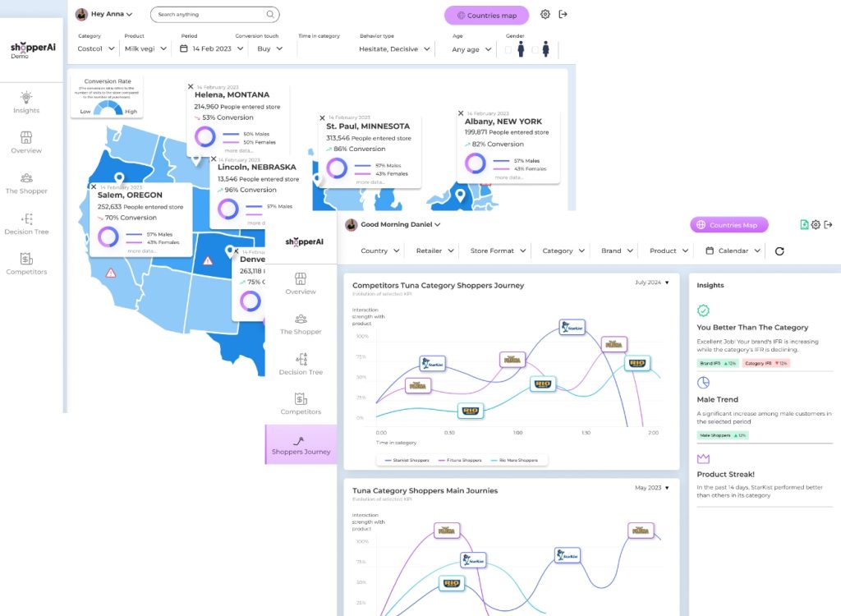Open May 2023 period selector
This screenshot has width=841, height=616.
pyautogui.click(x=651, y=488)
